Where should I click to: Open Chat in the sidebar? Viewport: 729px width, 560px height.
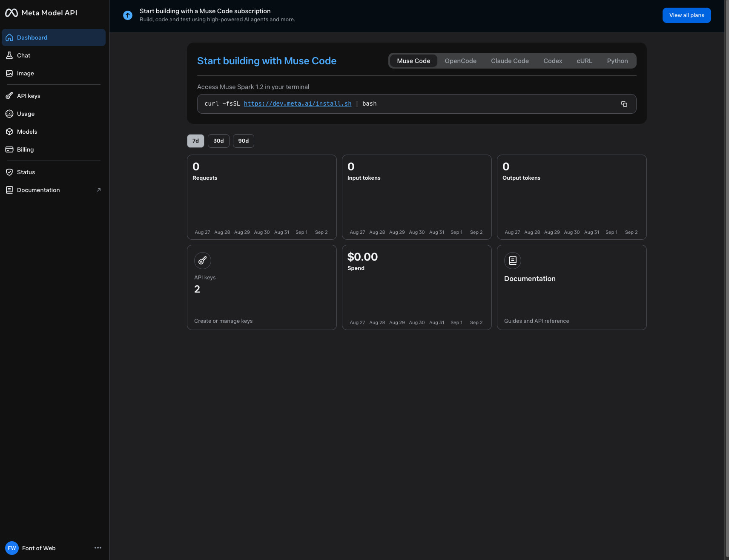coord(54,55)
